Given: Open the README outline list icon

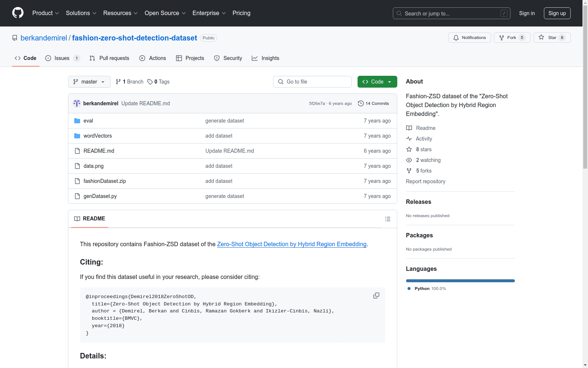Looking at the screenshot, I should 387,219.
